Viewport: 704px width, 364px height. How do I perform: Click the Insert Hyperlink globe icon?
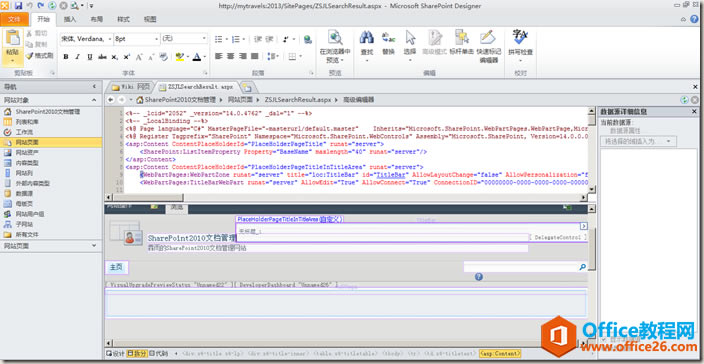point(308,39)
